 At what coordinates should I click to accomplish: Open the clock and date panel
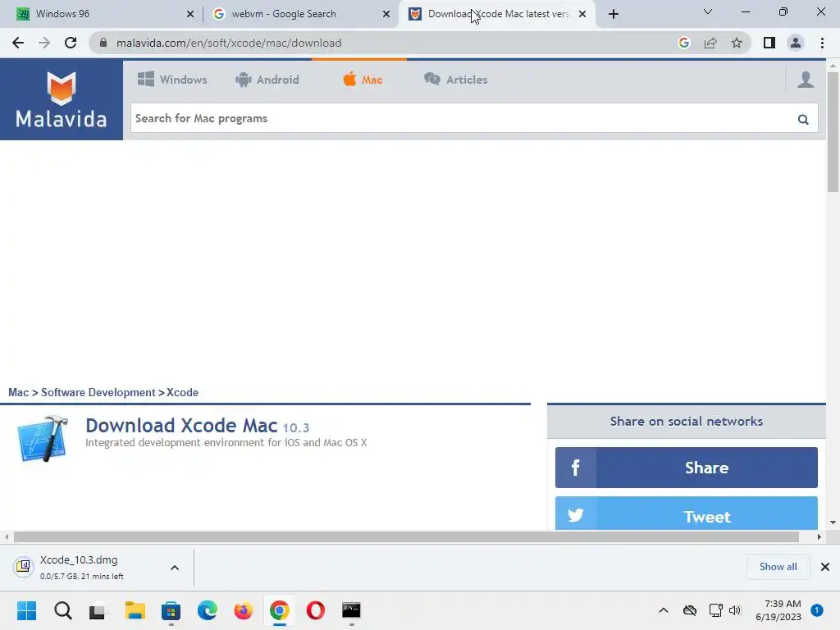[778, 610]
